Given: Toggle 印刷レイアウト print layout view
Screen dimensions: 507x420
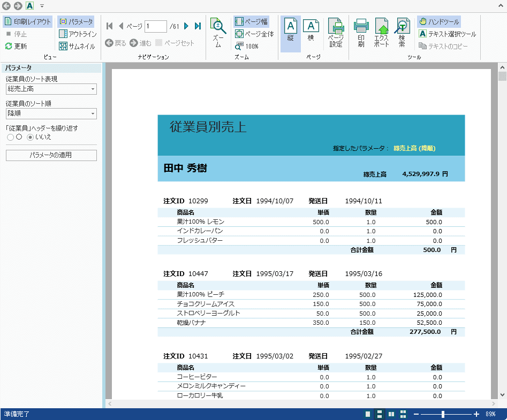Looking at the screenshot, I should (x=28, y=21).
